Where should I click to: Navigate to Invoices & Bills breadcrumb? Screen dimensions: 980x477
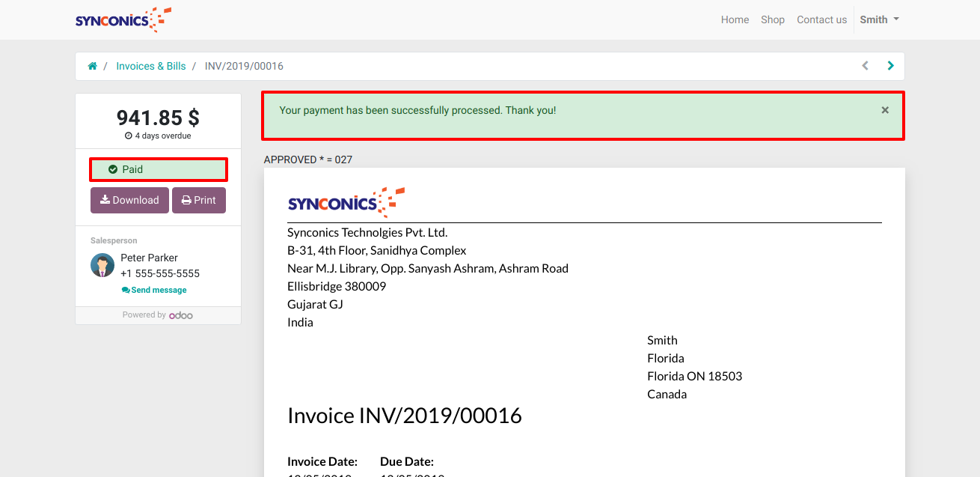[x=150, y=66]
